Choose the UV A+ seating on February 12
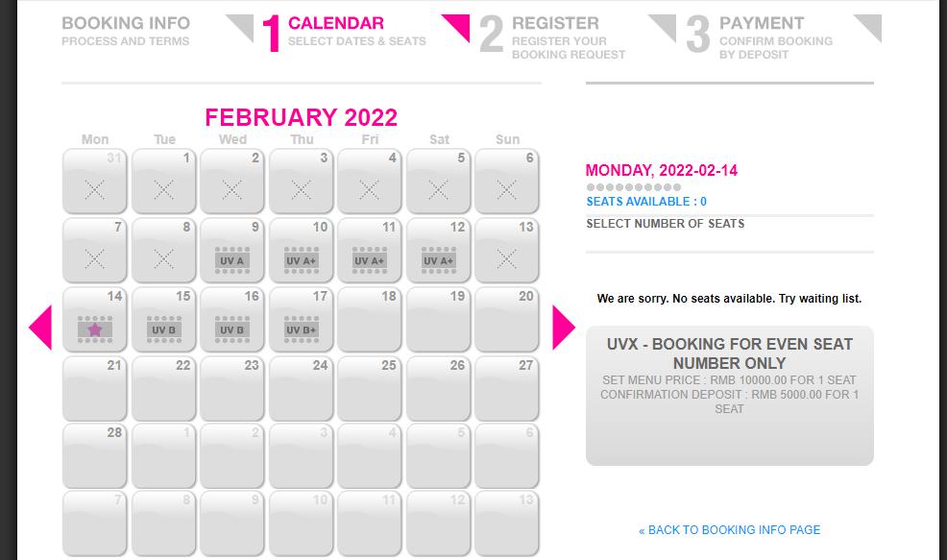 (438, 260)
